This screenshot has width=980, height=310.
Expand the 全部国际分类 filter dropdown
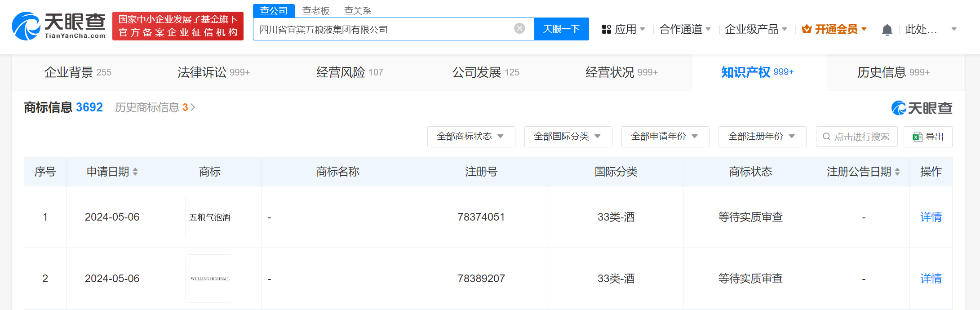[568, 137]
